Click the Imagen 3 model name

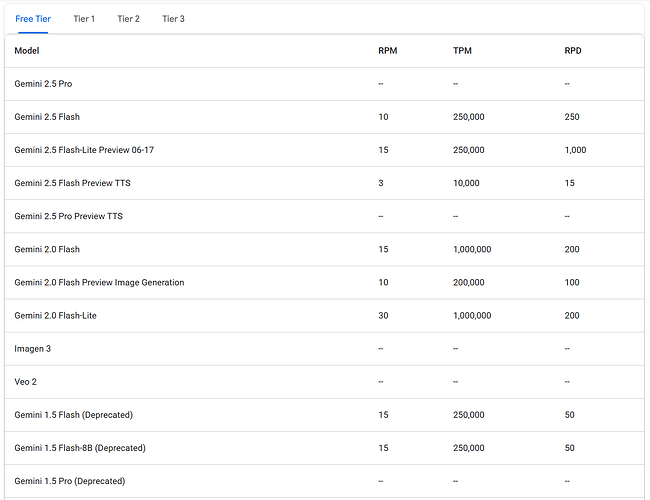click(x=32, y=348)
